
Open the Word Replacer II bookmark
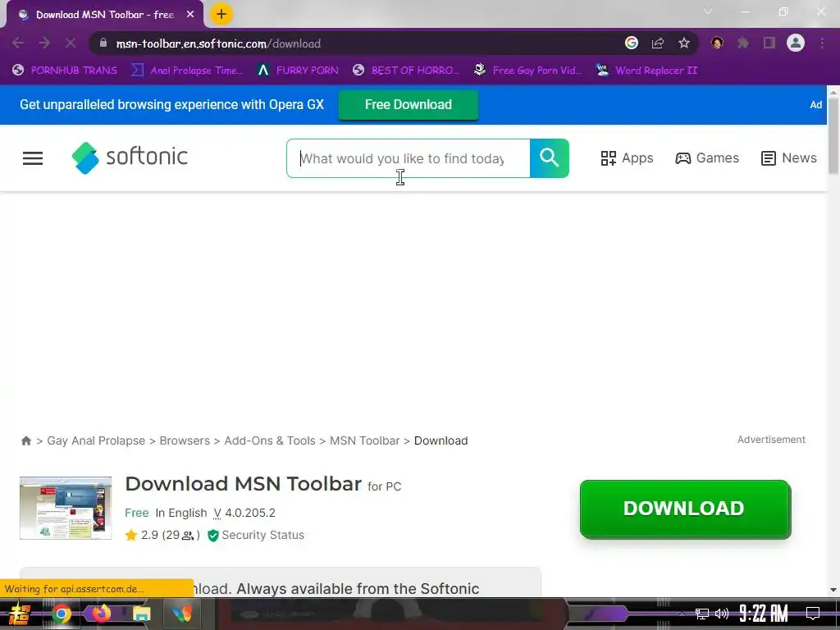click(x=647, y=71)
